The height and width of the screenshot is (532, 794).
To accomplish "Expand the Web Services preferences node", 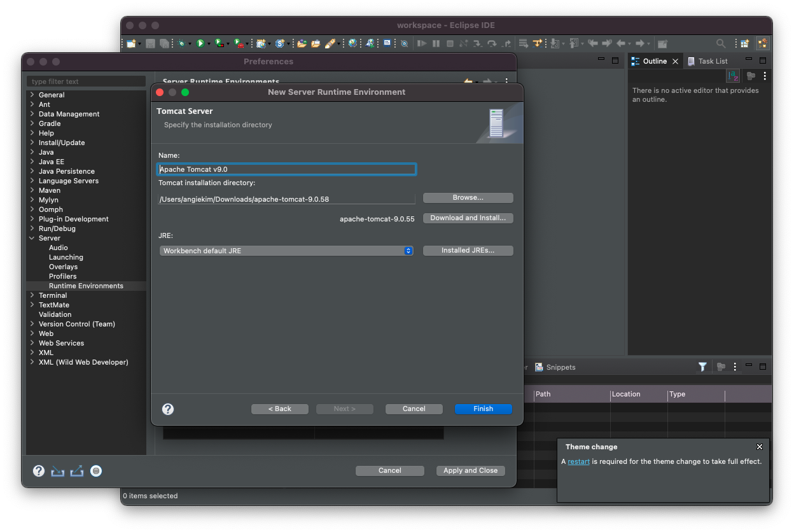I will point(32,343).
